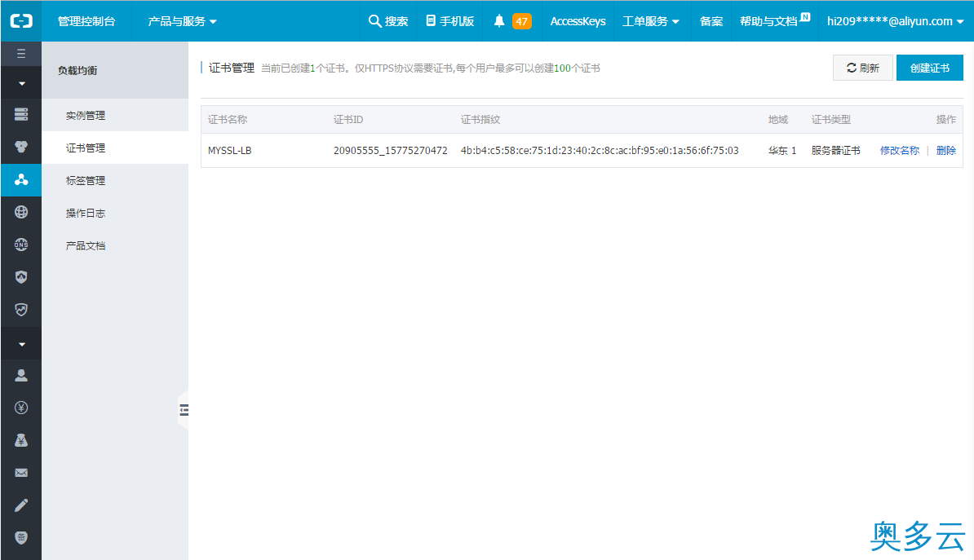This screenshot has height=560, width=974.
Task: Open 实例管理 in the side menu
Action: point(86,116)
